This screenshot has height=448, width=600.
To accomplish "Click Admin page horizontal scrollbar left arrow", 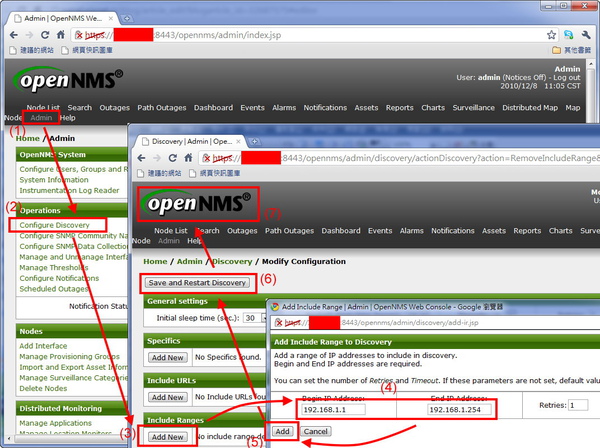I will (9, 438).
